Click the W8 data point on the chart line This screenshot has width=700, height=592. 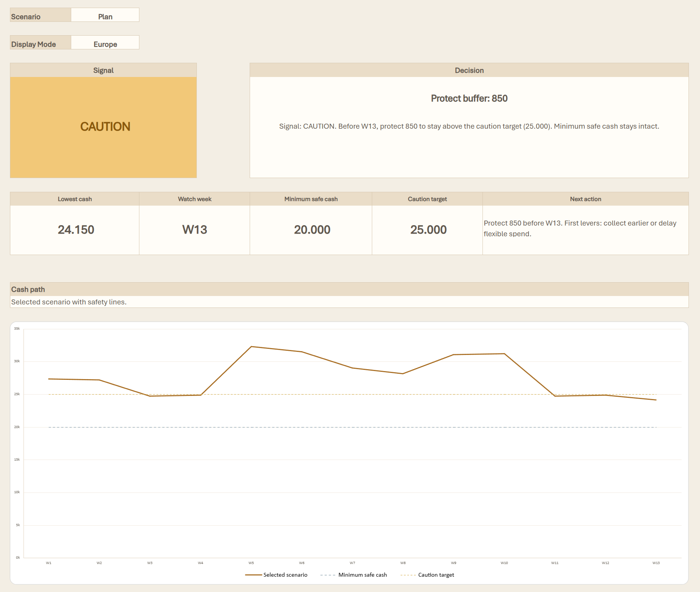coord(403,374)
